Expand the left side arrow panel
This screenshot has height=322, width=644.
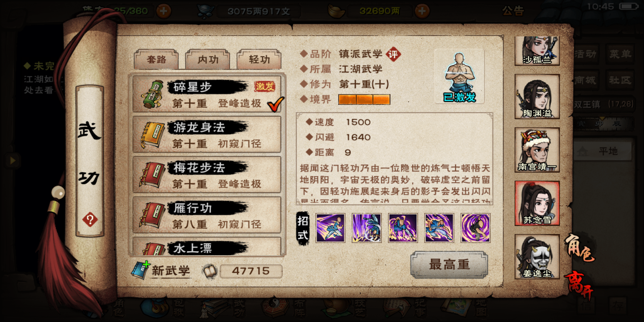[x=12, y=160]
